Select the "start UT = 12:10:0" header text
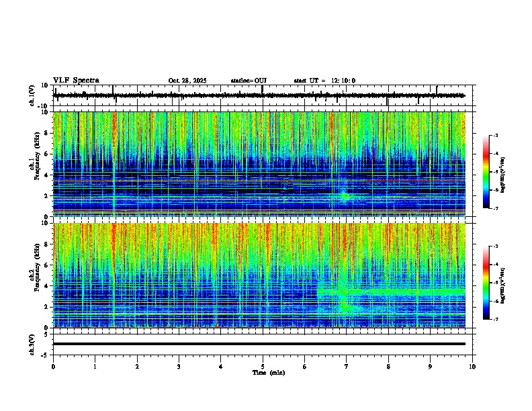 [324, 81]
